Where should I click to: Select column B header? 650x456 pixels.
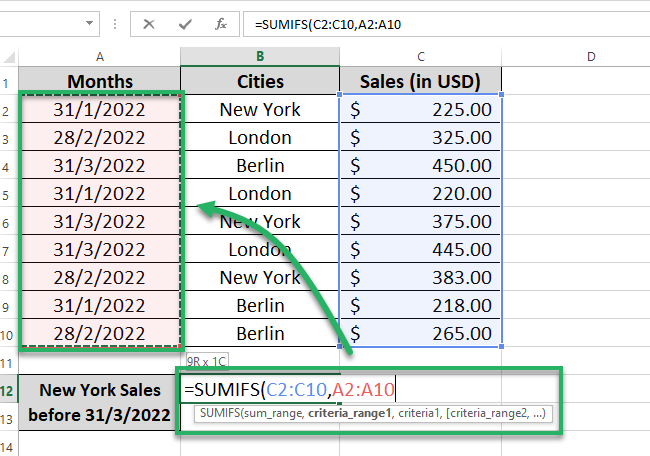(x=260, y=56)
